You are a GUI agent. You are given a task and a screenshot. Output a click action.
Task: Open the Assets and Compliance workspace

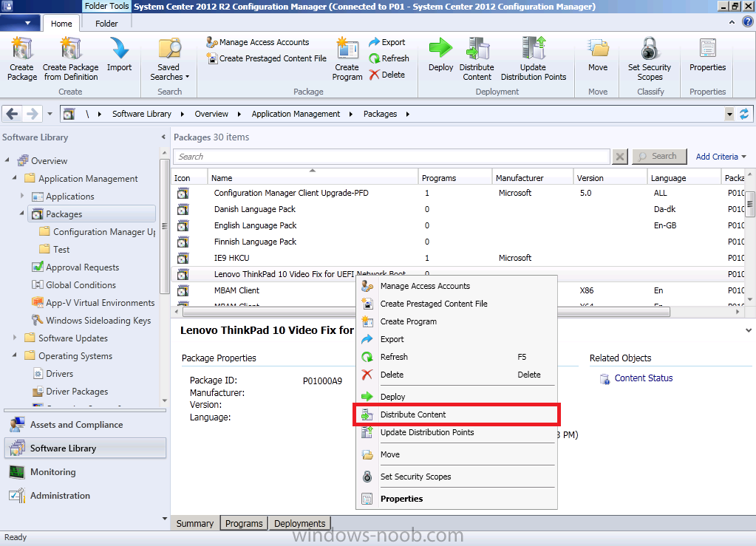coord(85,425)
